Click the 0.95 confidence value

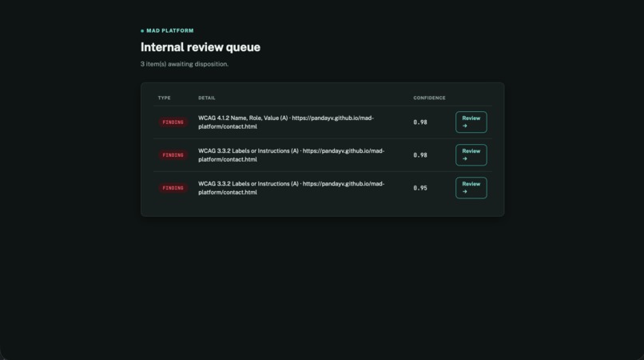pos(420,188)
